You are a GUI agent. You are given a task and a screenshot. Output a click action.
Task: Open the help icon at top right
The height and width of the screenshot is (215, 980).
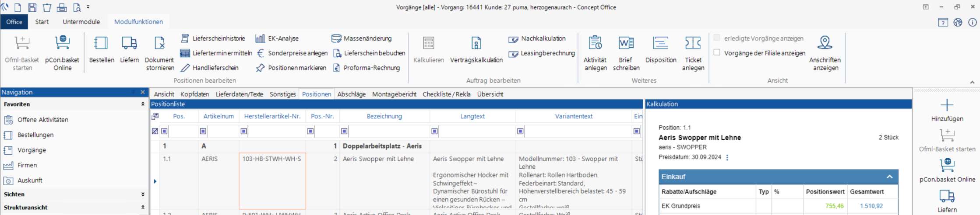tap(943, 22)
